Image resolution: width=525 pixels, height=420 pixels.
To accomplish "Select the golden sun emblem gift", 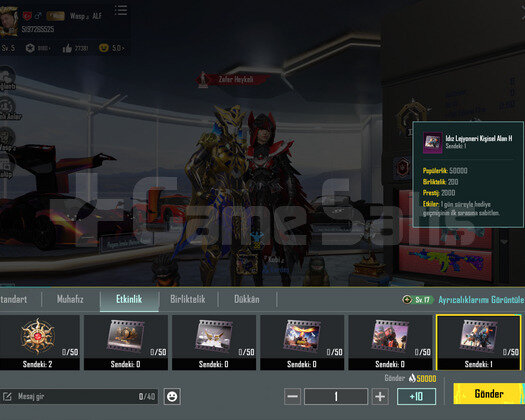I will [38, 342].
